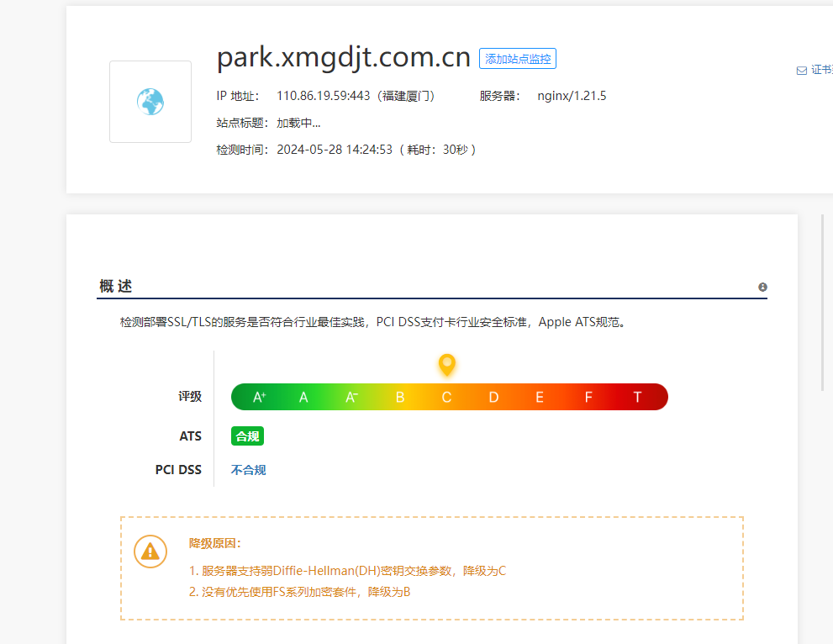Click the 概述 section heading

[x=116, y=286]
